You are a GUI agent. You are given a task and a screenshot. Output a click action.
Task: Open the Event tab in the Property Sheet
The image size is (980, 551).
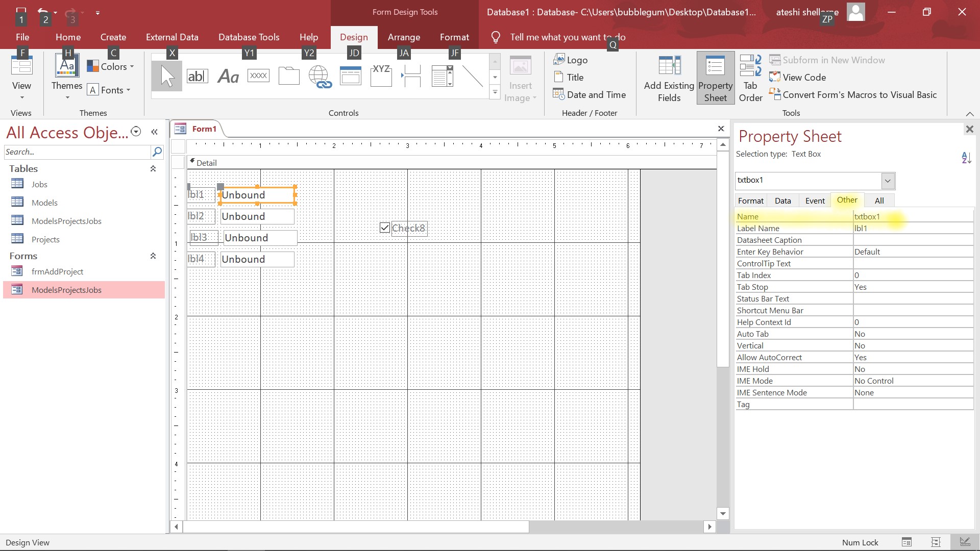click(x=815, y=200)
